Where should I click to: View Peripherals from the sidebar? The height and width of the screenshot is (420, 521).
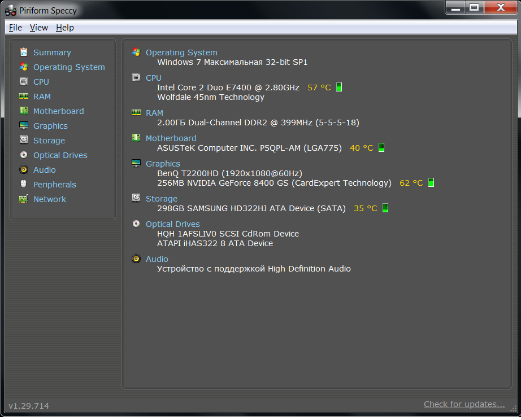pos(55,184)
